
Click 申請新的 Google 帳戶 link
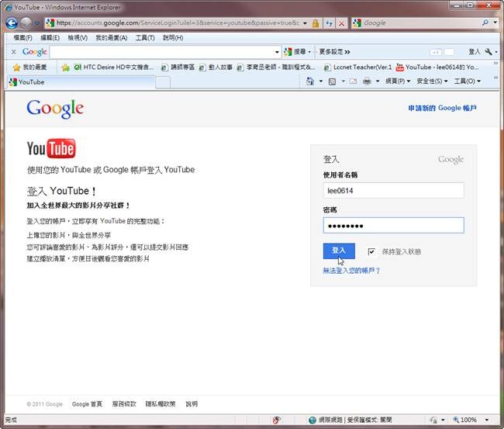(442, 108)
